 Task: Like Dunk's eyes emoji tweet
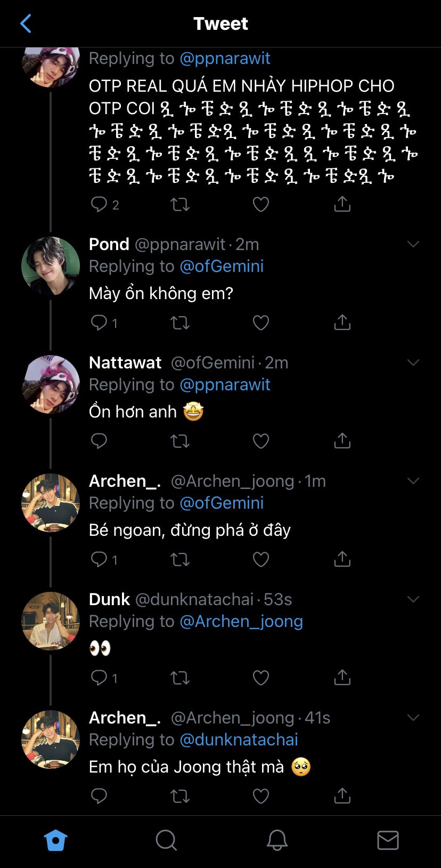pos(260,678)
